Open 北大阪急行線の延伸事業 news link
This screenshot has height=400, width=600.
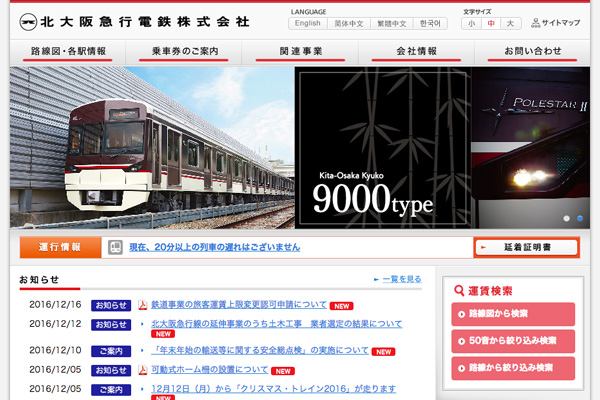tap(277, 324)
